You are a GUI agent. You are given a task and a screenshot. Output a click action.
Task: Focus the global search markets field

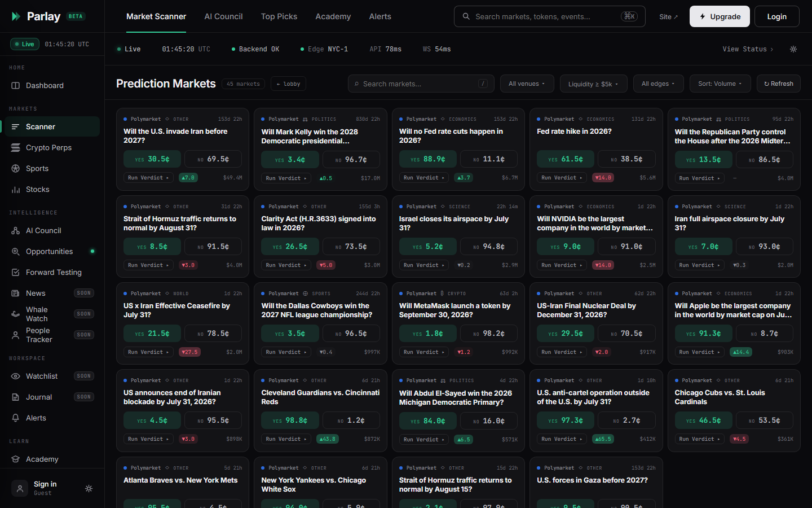[550, 16]
